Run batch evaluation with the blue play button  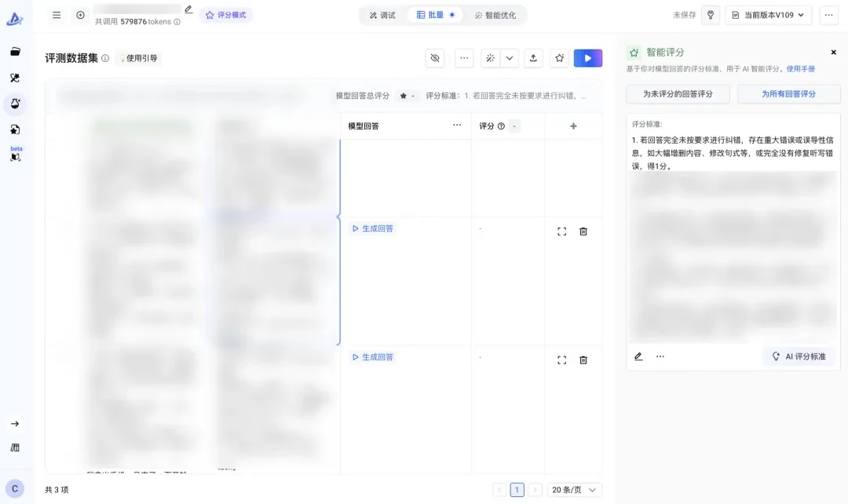[x=587, y=57]
